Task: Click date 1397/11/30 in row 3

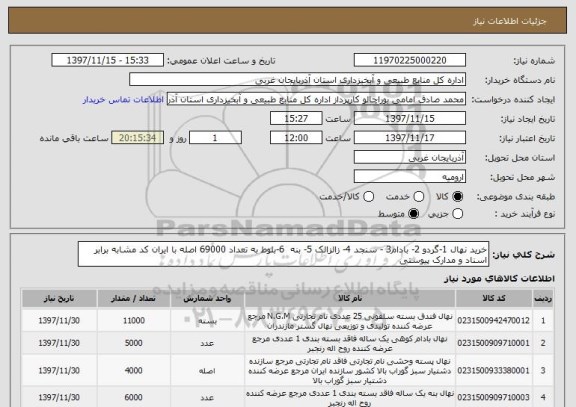Action: tap(59, 371)
